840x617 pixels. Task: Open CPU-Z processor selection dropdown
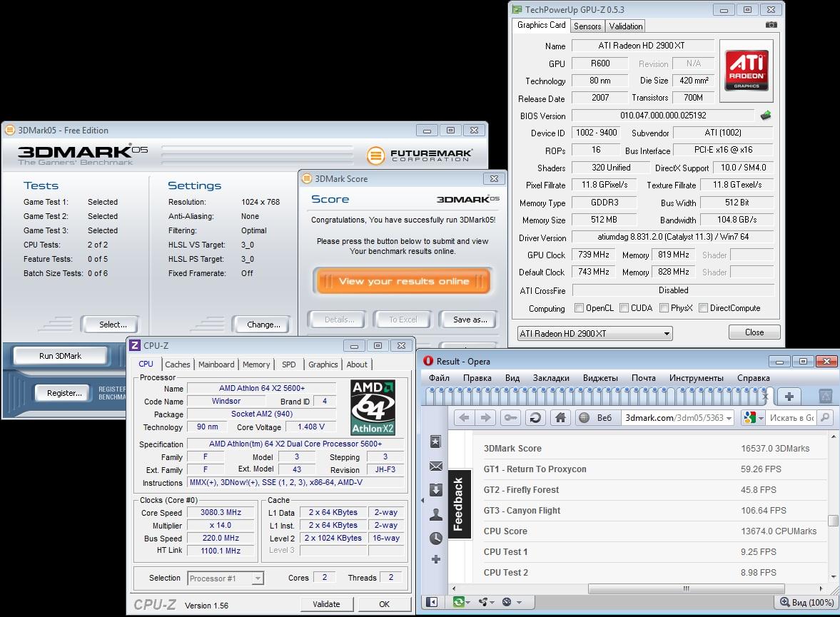pos(226,578)
